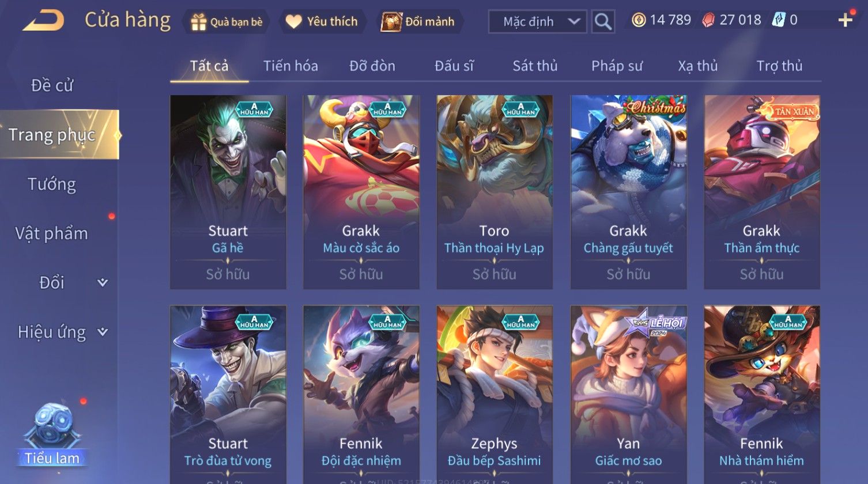Open the Toro Thần thoại Hy Lạp skin
Viewport: 868px width, 484px height.
pyautogui.click(x=495, y=192)
